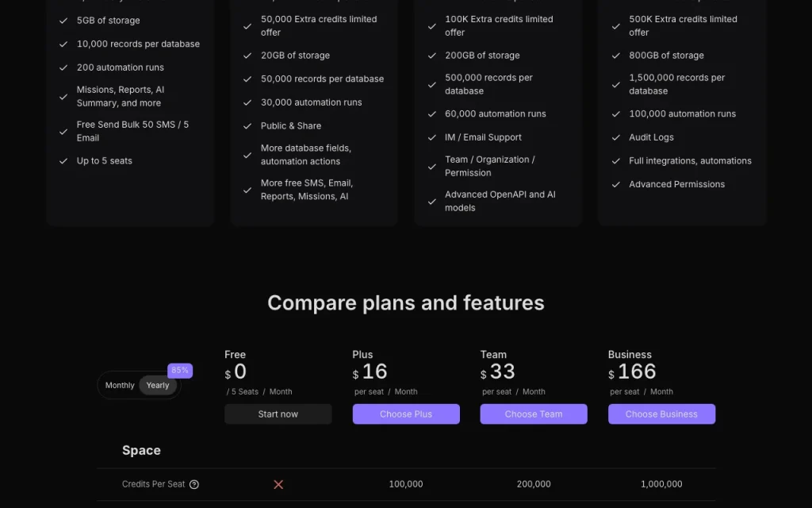Click checkmark beside 200 automation runs
812x508 pixels.
(x=63, y=67)
